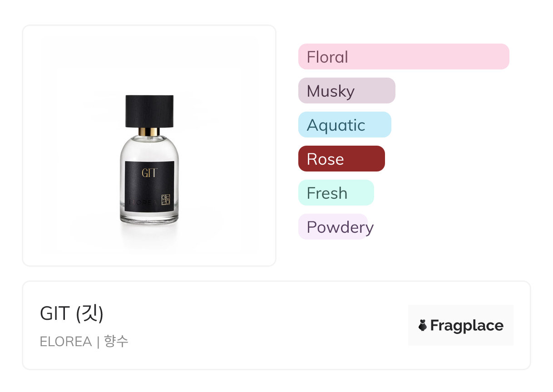Select the Musky accord bar
The height and width of the screenshot is (392, 553).
tap(346, 91)
